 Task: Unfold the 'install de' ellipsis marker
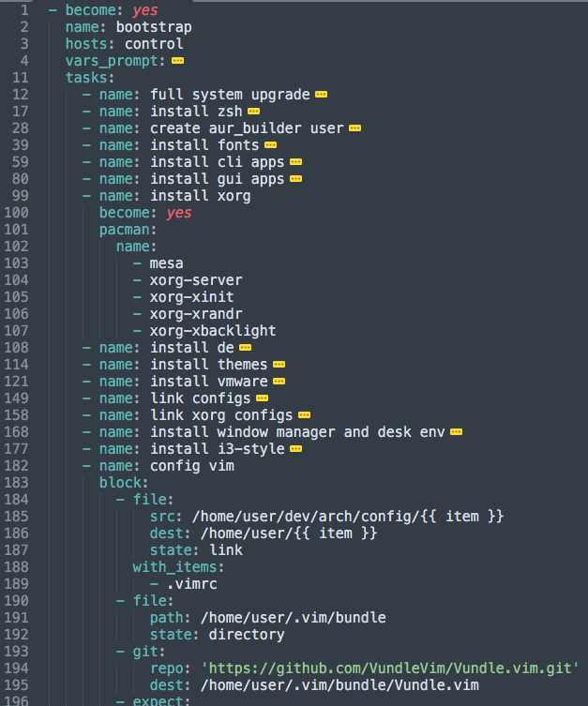(x=246, y=348)
